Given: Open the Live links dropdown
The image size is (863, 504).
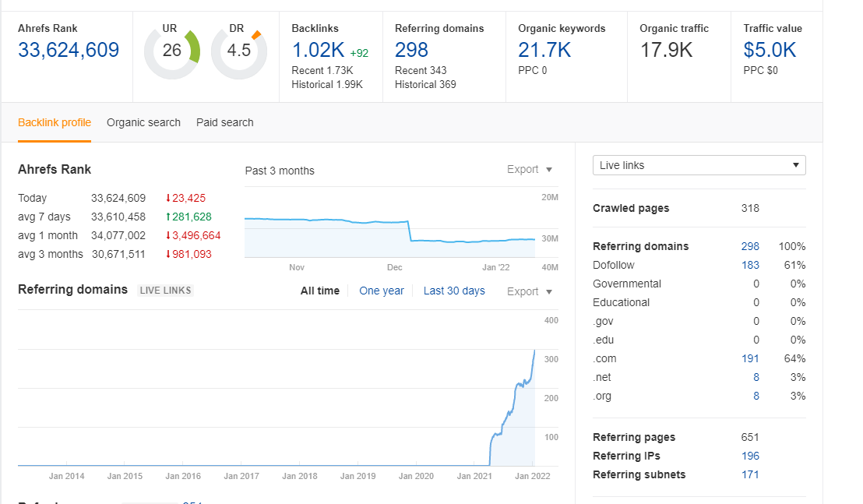Looking at the screenshot, I should click(699, 165).
